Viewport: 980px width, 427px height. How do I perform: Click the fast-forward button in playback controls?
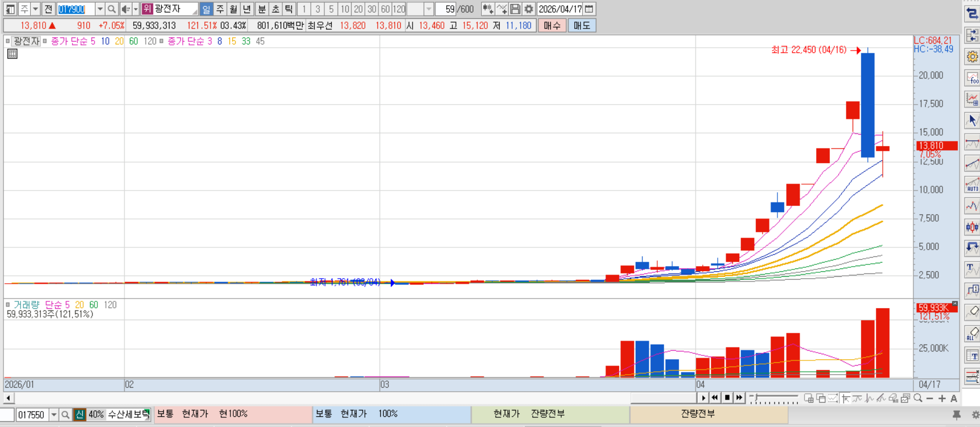[739, 397]
